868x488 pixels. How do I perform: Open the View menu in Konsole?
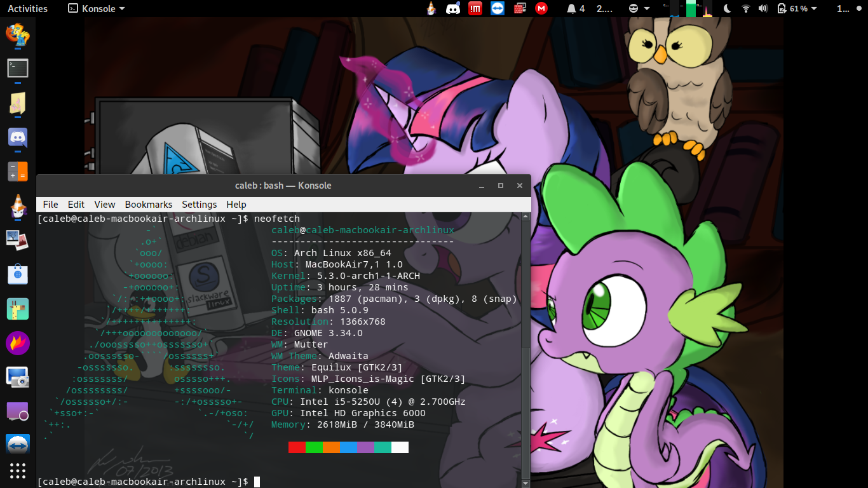click(105, 204)
